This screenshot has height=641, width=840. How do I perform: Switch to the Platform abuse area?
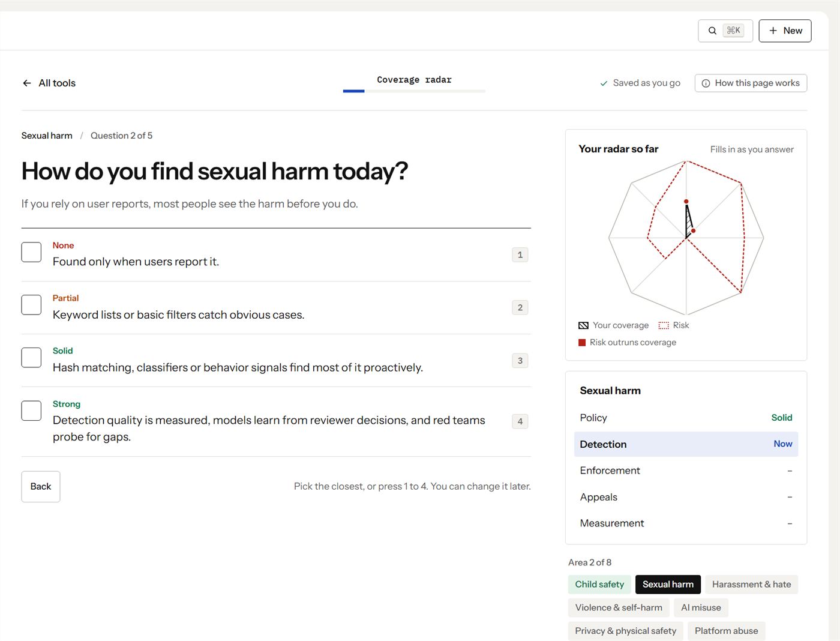click(x=726, y=631)
